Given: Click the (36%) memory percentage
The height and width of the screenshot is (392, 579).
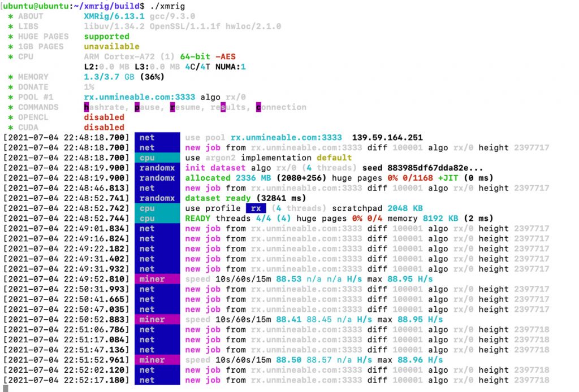Looking at the screenshot, I should (x=152, y=77).
